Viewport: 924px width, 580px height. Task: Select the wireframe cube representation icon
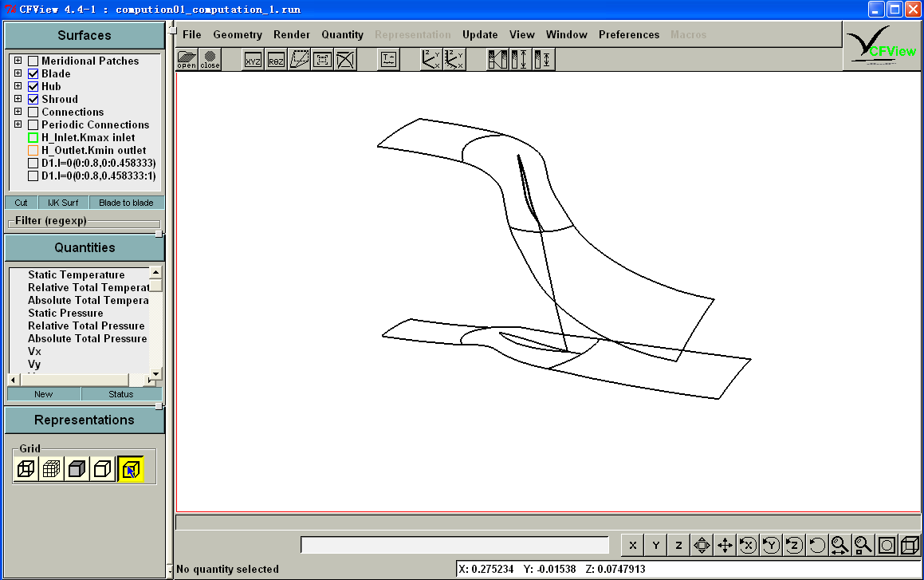pos(26,469)
